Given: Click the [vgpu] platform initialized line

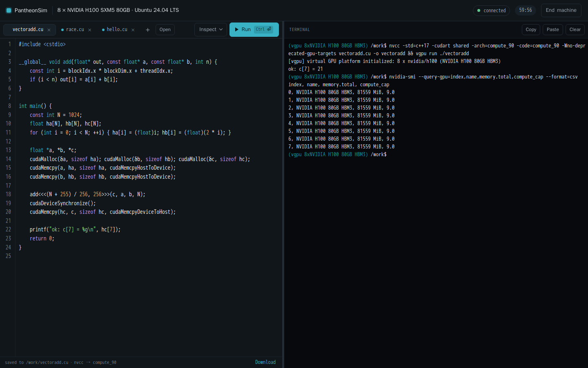Looking at the screenshot, I should point(394,61).
